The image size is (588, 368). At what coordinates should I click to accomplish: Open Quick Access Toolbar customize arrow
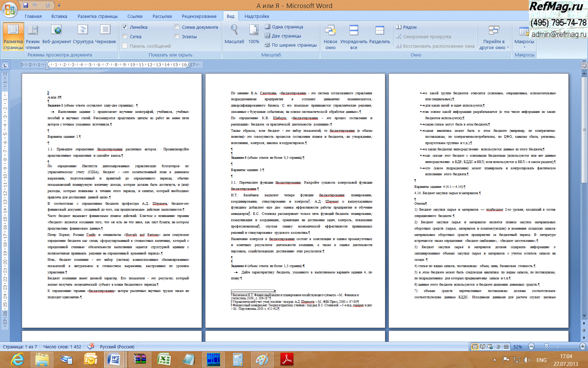pyautogui.click(x=59, y=5)
